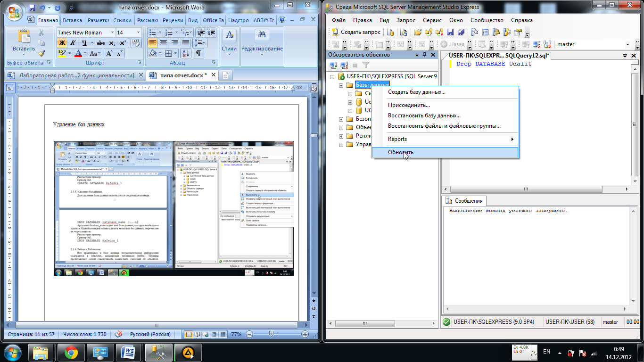Screen dimensions: 644x362
Task: Click the Format Painter brush icon
Action: (41, 53)
